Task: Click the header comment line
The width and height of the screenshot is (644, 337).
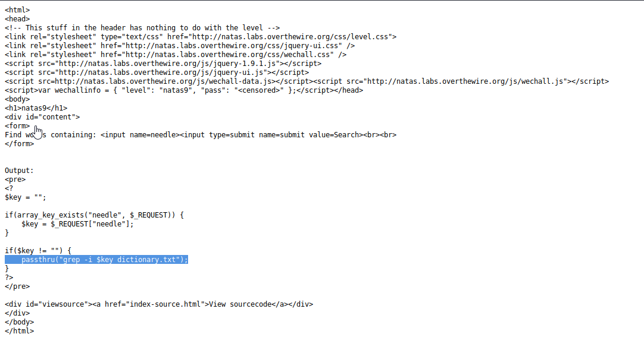Action: pos(142,28)
